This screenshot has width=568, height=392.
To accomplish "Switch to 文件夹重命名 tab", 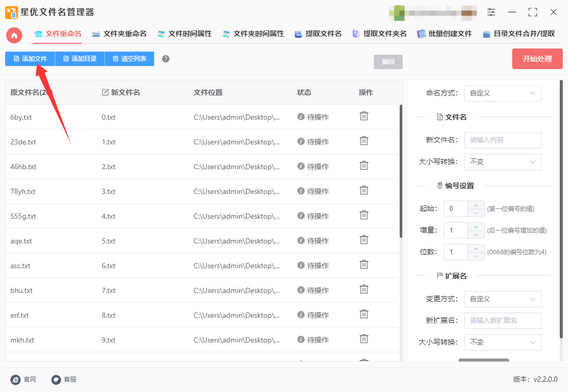I will pos(119,34).
